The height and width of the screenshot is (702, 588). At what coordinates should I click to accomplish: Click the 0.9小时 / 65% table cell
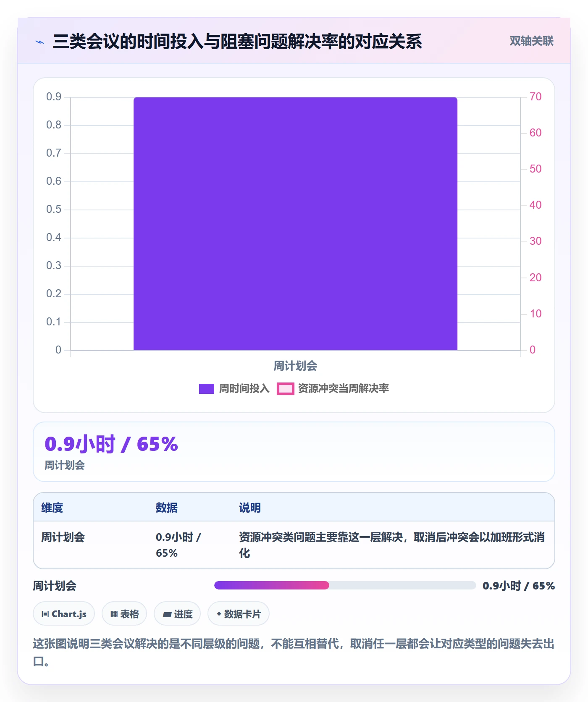(178, 545)
